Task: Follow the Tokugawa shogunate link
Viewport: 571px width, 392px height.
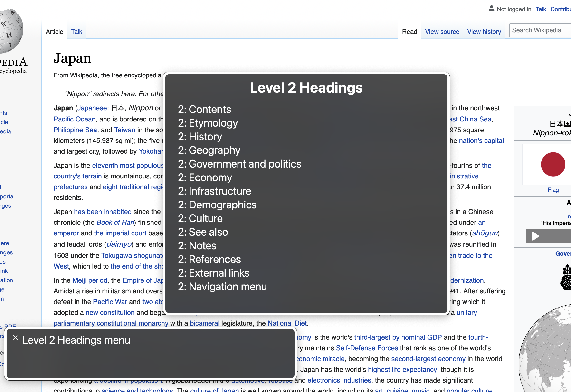Action: coord(132,256)
